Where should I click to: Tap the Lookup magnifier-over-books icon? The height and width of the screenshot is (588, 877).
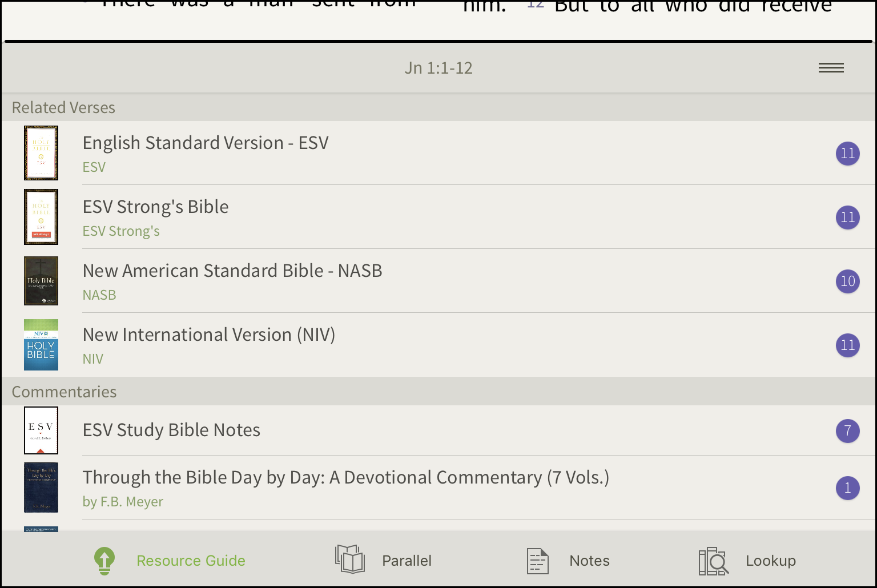pos(714,561)
